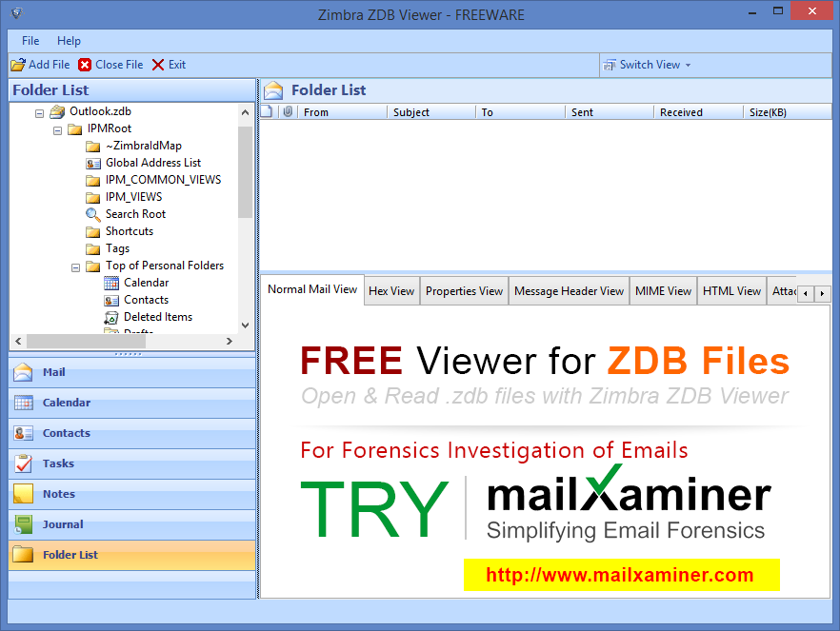The height and width of the screenshot is (631, 840).
Task: Select the Tasks navigation button
Action: click(x=131, y=463)
